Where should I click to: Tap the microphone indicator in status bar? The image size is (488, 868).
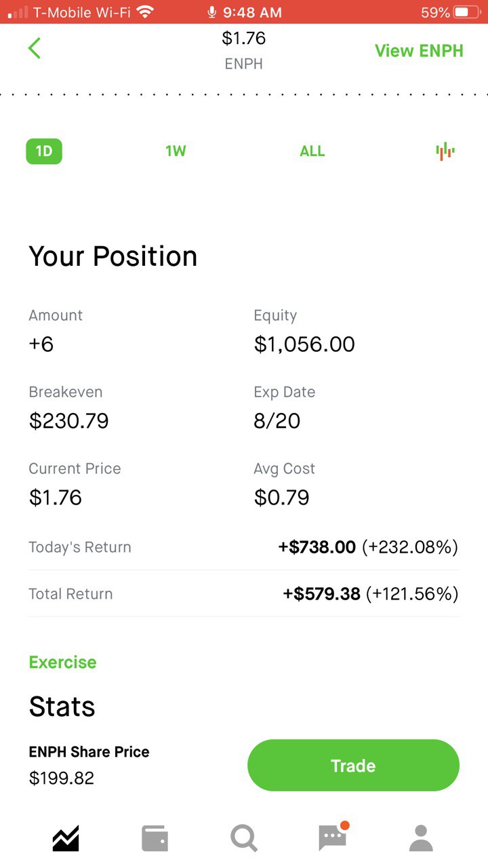tap(212, 12)
